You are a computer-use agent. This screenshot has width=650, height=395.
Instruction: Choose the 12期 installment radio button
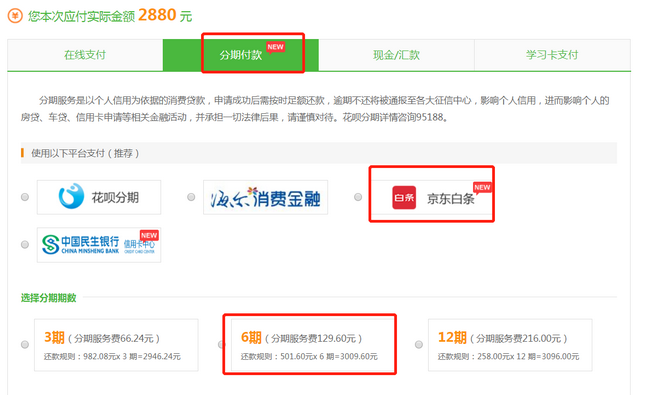[x=419, y=344]
